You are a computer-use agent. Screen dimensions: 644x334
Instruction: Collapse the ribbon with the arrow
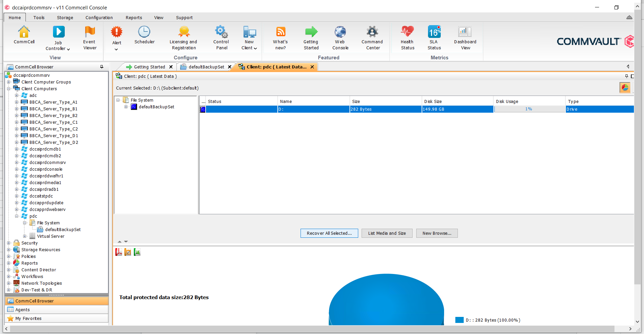coord(629,17)
